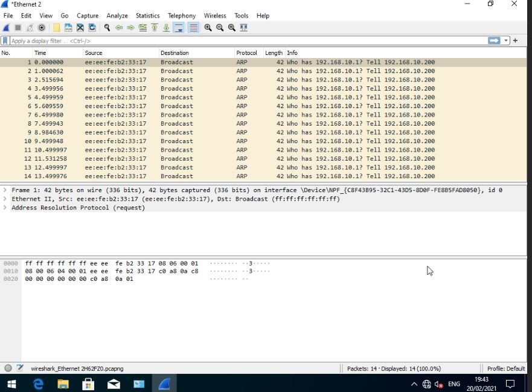Sort by the No. column header
This screenshot has width=532, height=392.
pos(16,53)
